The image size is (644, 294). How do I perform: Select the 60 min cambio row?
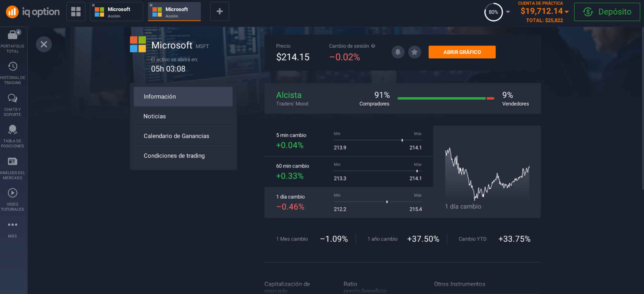(349, 172)
